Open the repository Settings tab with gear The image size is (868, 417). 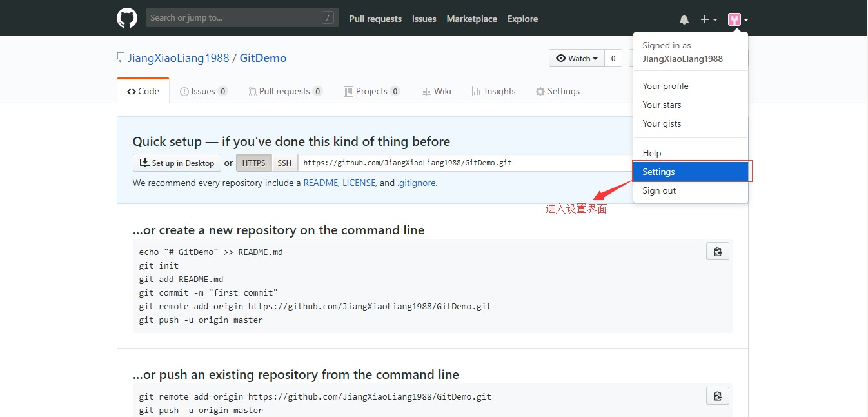click(558, 91)
